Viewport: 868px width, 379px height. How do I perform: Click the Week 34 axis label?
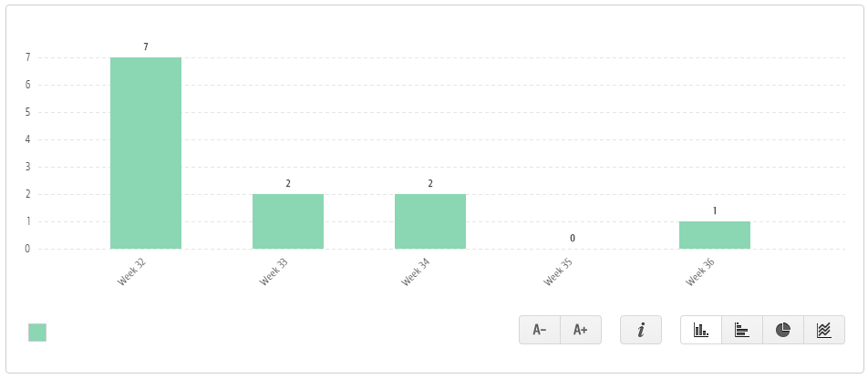tap(416, 271)
